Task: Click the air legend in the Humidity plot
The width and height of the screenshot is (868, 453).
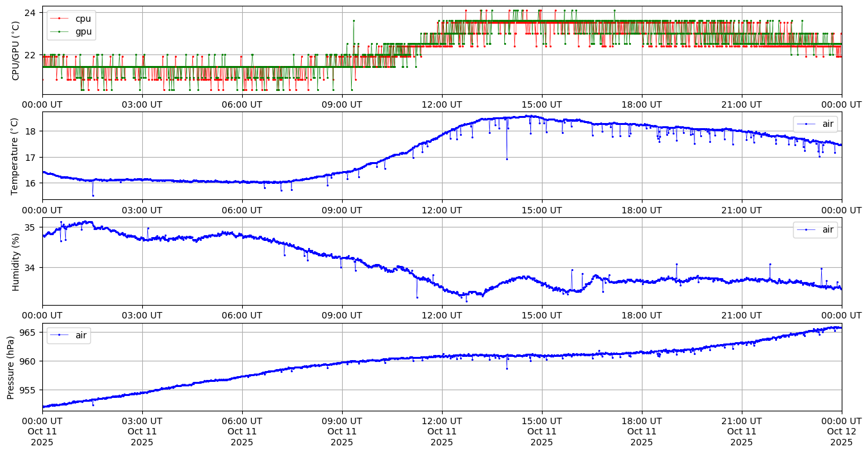Action: [x=815, y=230]
